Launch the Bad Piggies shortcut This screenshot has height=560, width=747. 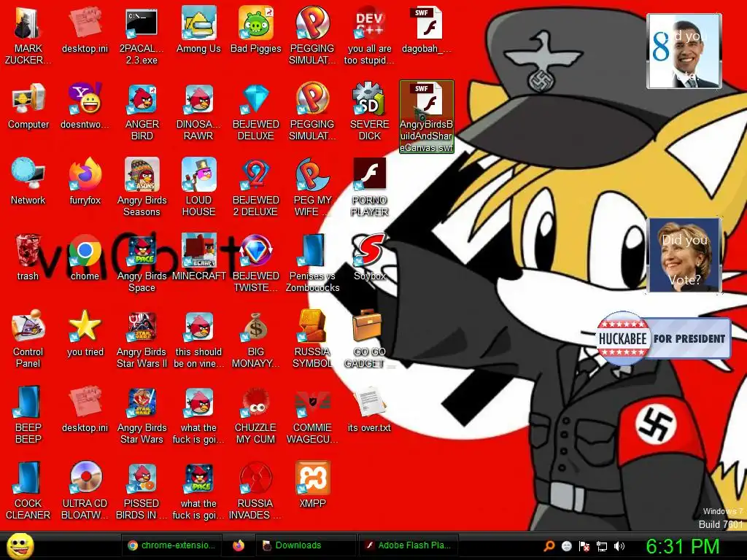pyautogui.click(x=256, y=29)
